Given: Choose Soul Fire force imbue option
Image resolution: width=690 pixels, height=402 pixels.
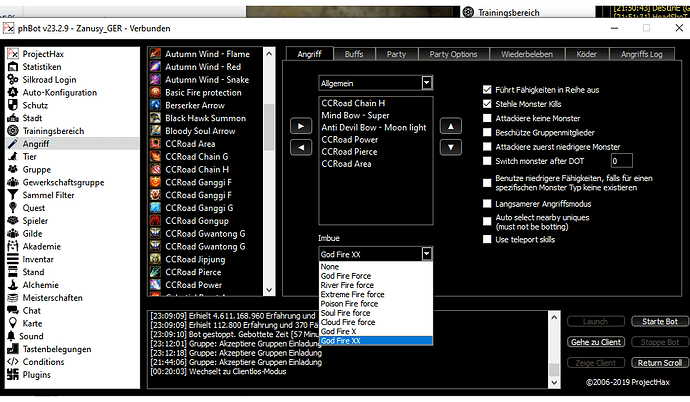Looking at the screenshot, I should [x=375, y=313].
